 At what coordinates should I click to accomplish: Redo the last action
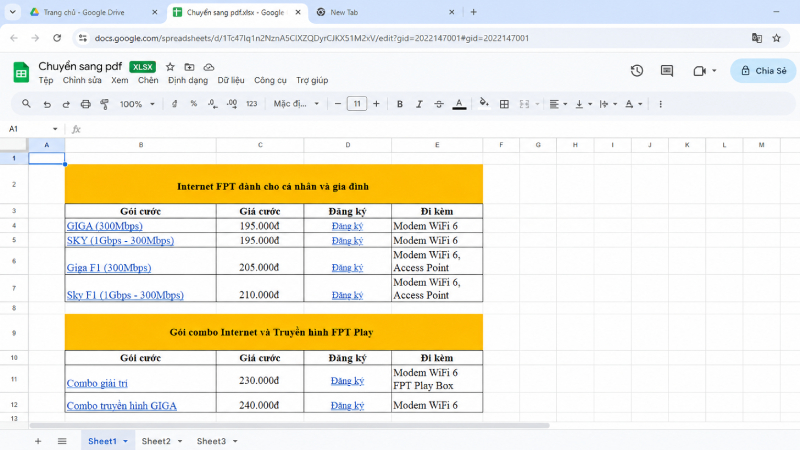[66, 104]
